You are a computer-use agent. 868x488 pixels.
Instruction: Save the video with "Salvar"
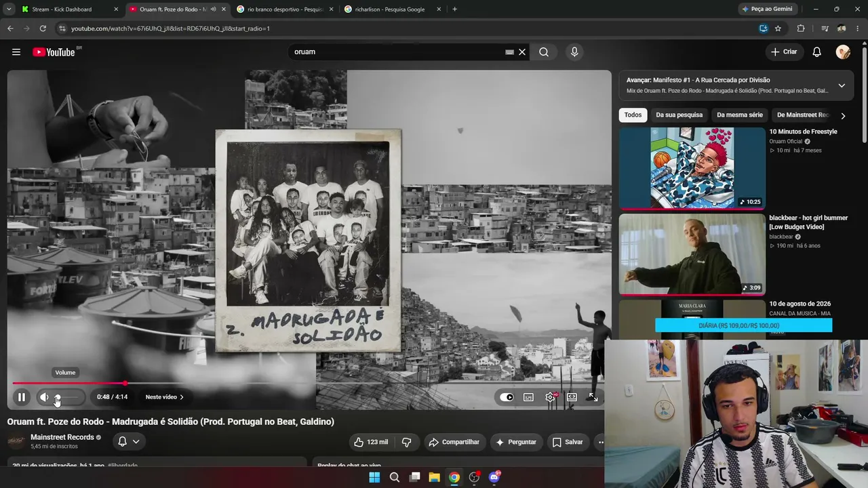coord(568,442)
